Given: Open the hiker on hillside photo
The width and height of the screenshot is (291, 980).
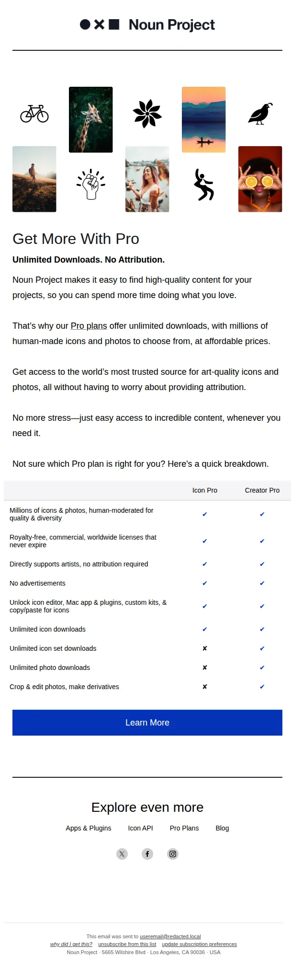Looking at the screenshot, I should pyautogui.click(x=34, y=179).
